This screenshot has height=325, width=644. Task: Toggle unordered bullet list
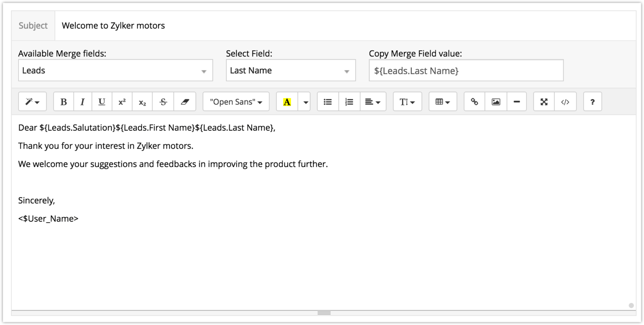click(328, 102)
